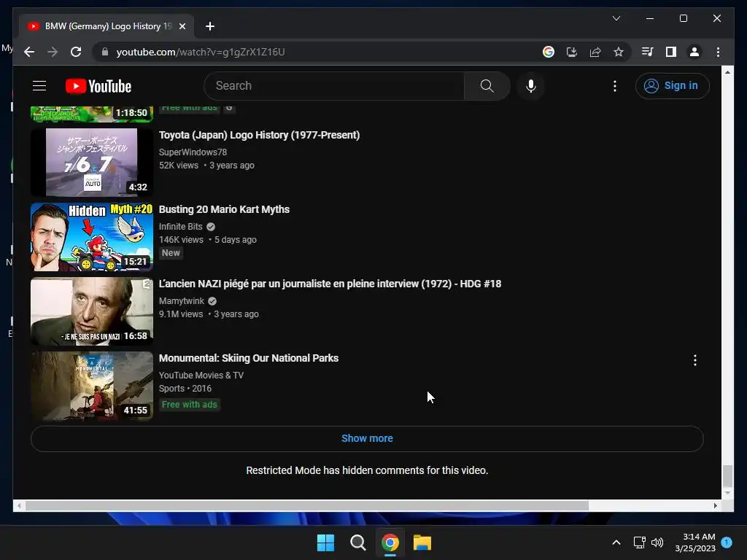
Task: Open Windows taskbar search
Action: pos(357,542)
